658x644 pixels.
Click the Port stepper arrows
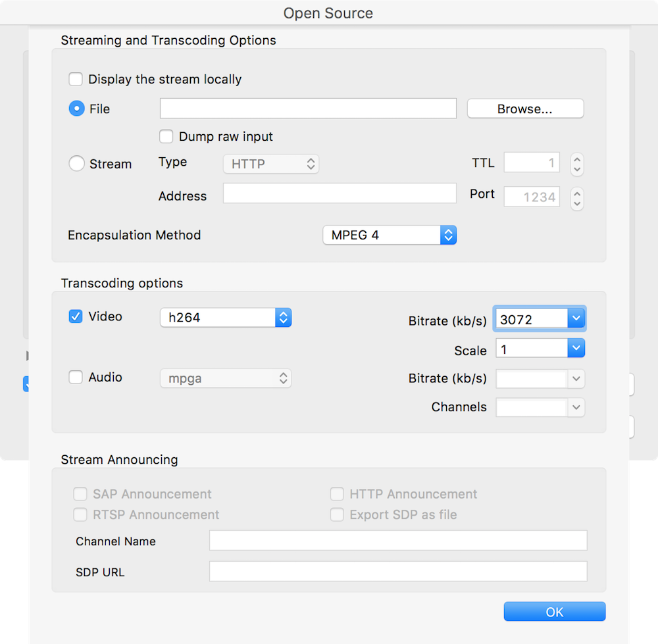pos(577,199)
